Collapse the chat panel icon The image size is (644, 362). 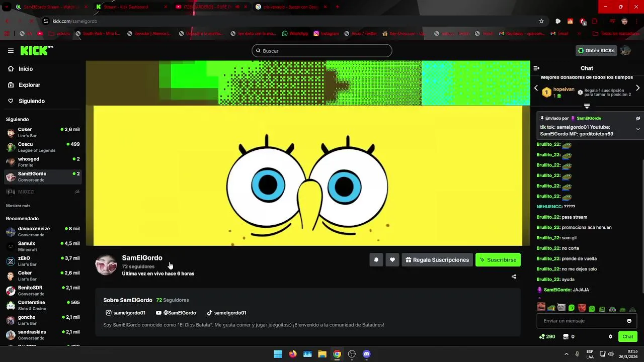pyautogui.click(x=536, y=68)
